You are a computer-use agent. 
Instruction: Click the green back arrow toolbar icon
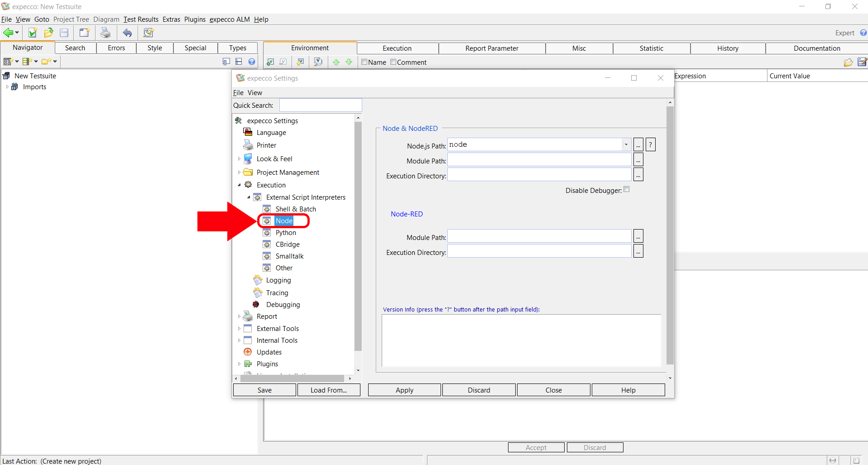8,33
